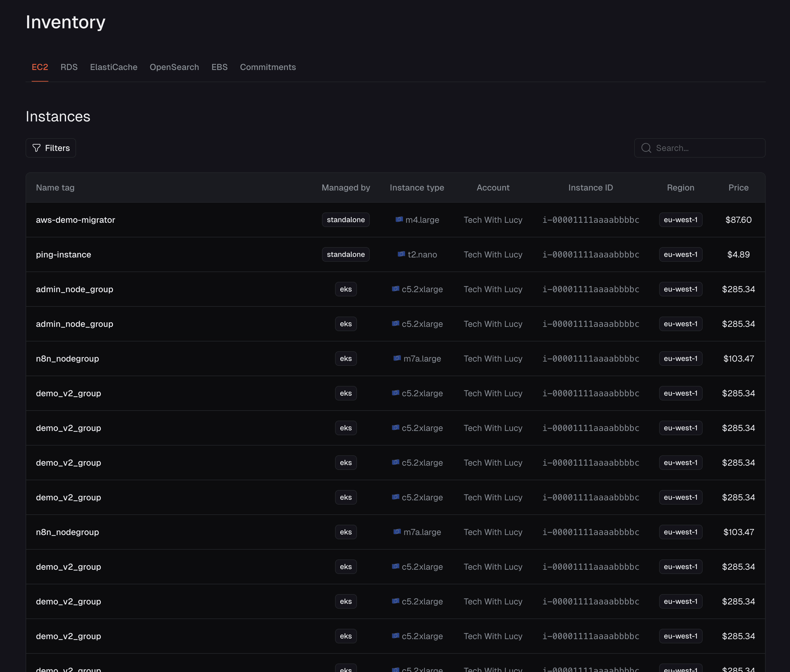Sort by the Price column header
The image size is (790, 672).
(x=738, y=187)
